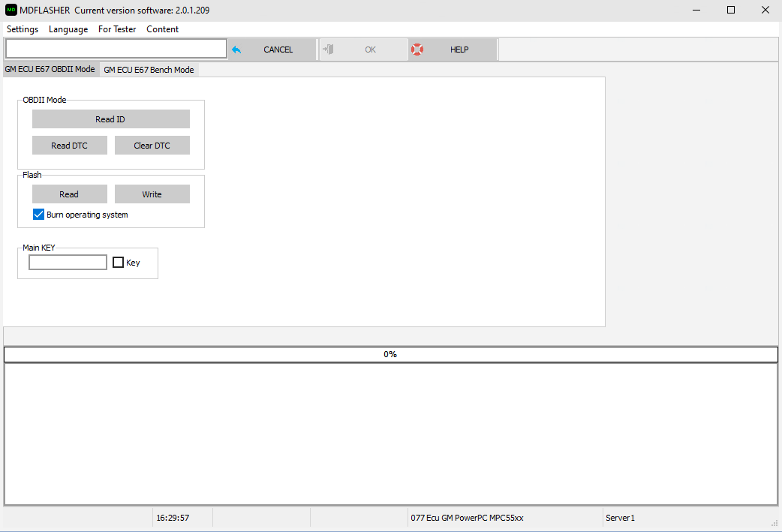782x532 pixels.
Task: Enable the Key checkbox
Action: point(119,263)
